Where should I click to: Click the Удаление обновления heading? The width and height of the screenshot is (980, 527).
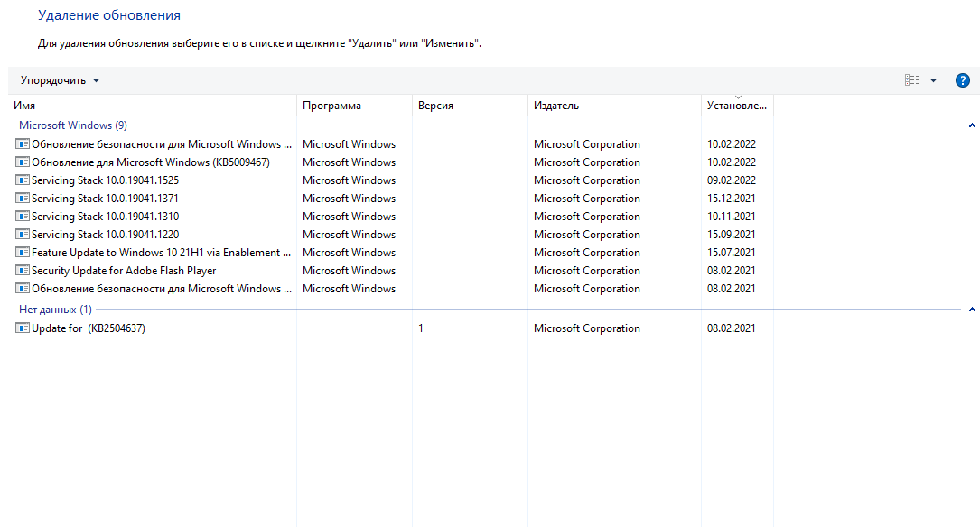point(109,15)
